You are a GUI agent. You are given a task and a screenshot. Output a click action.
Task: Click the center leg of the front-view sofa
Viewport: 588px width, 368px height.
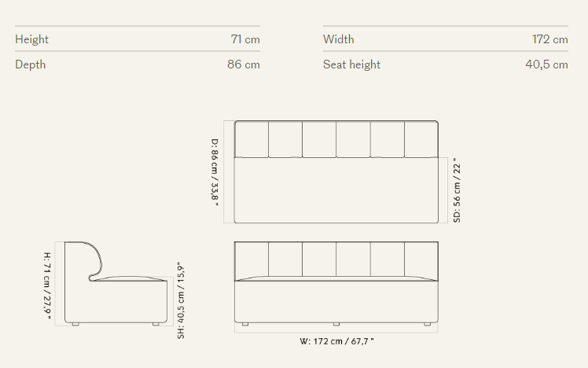coord(336,323)
